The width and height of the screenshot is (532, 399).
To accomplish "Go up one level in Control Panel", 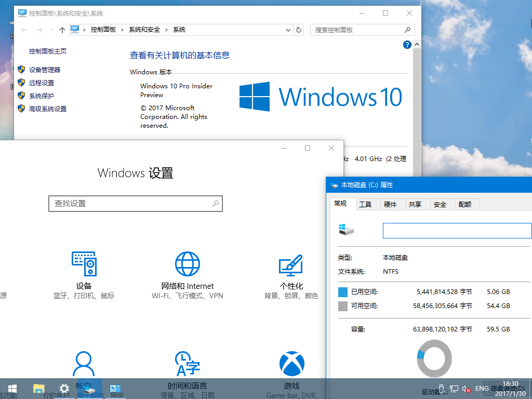I will coord(62,30).
